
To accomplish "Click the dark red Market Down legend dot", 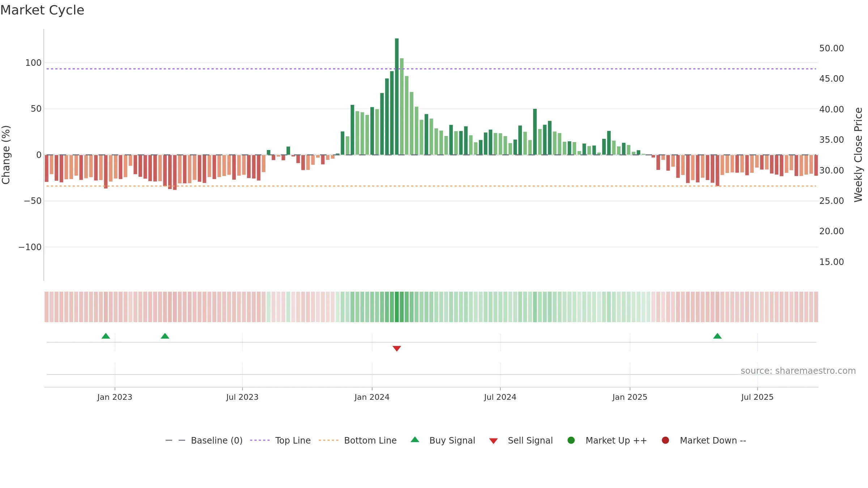I will 665,440.
